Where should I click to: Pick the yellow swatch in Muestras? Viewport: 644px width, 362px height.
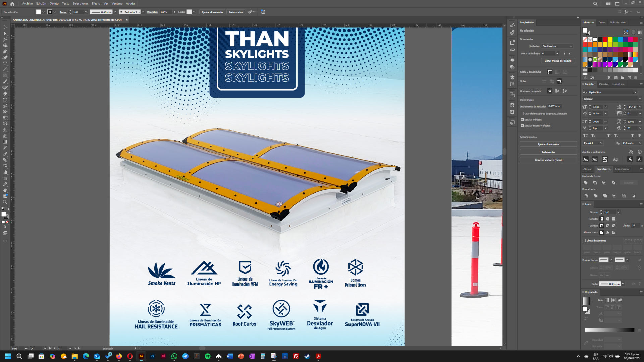coord(610,40)
